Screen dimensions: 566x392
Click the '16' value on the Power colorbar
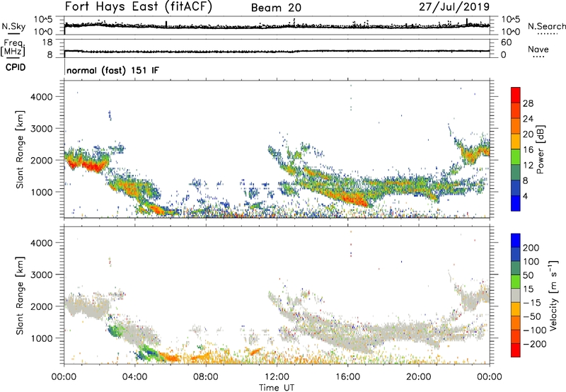(528, 150)
